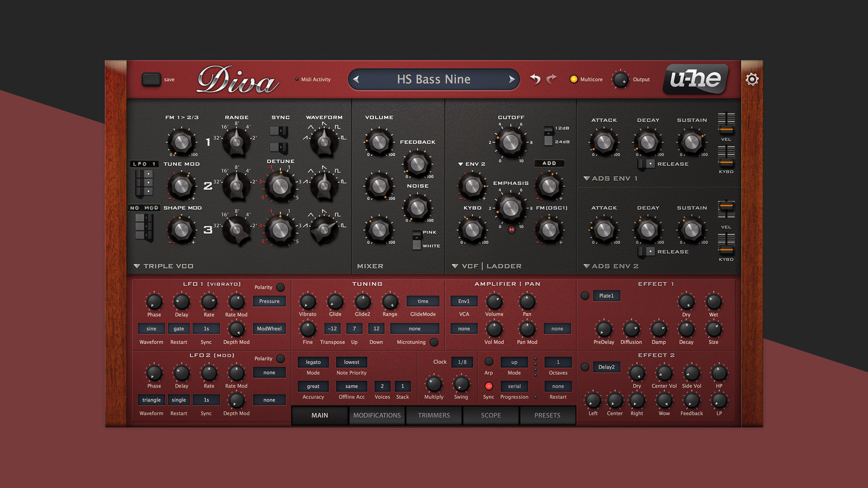Toggle the Arp on/off button

[x=489, y=361]
